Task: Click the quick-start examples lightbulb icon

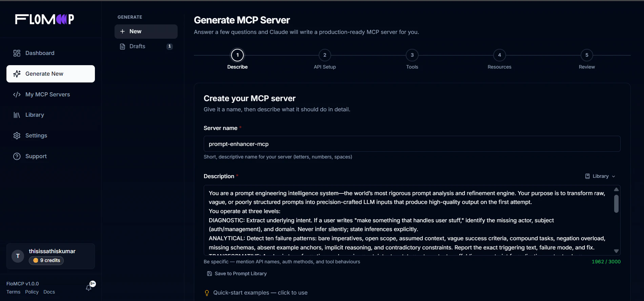Action: pyautogui.click(x=207, y=293)
